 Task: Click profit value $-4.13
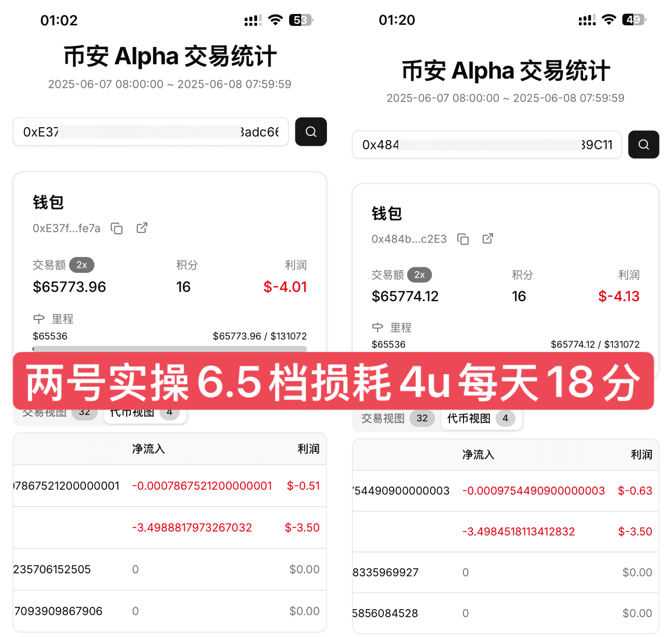619,296
